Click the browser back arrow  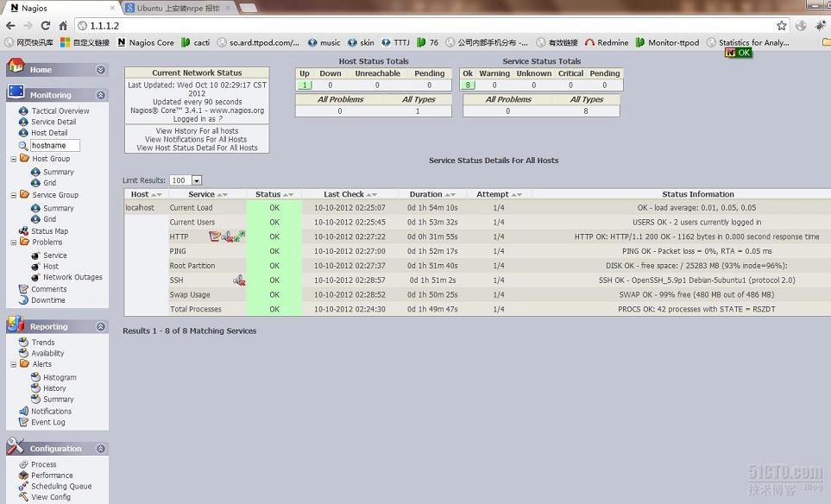(10, 25)
